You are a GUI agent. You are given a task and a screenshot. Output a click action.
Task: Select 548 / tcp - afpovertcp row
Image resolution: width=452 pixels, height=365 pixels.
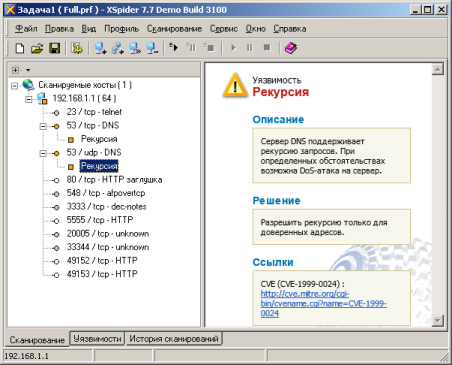pyautogui.click(x=106, y=193)
